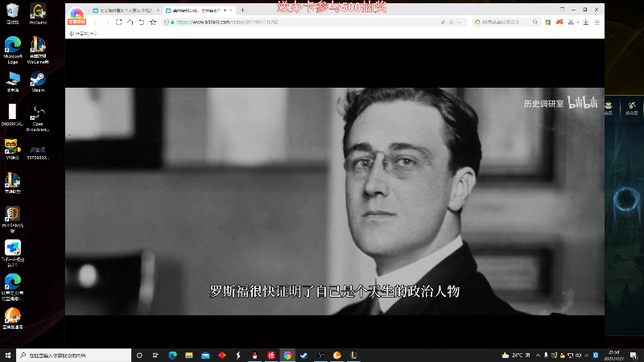Open the browser downloads icon
This screenshot has width=644, height=362.
[x=586, y=23]
